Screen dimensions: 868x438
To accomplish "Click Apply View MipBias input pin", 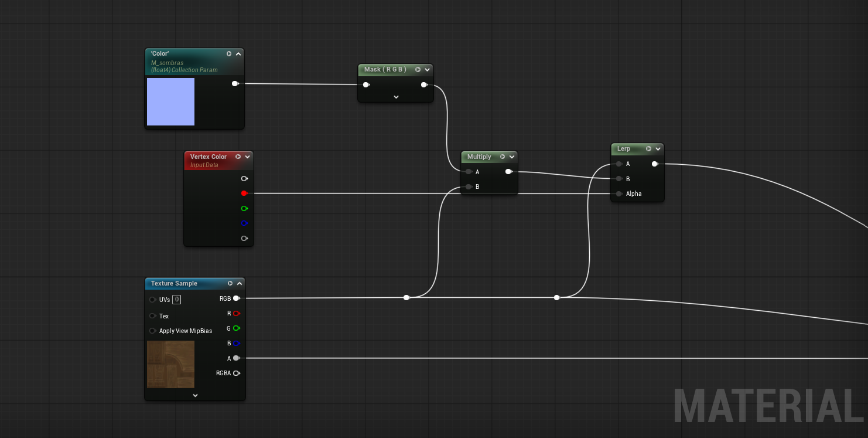I will pyautogui.click(x=153, y=331).
